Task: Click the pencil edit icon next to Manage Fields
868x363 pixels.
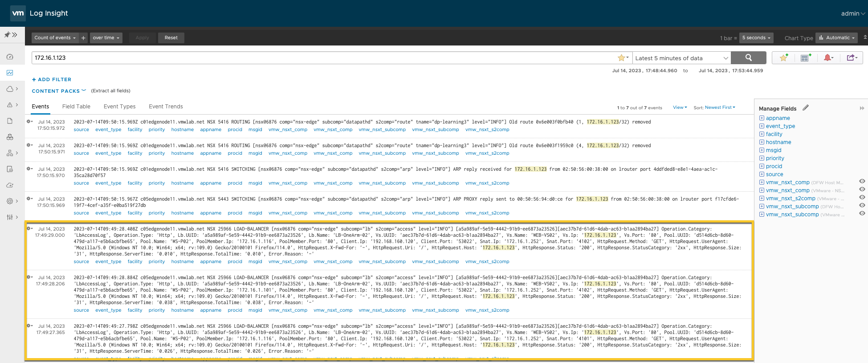Action: pos(806,107)
